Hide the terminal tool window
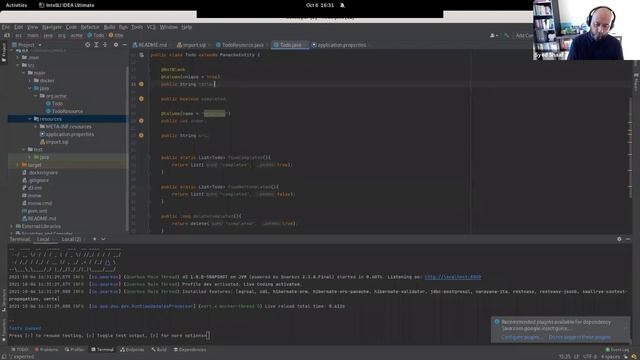The image size is (640, 360). tap(628, 239)
